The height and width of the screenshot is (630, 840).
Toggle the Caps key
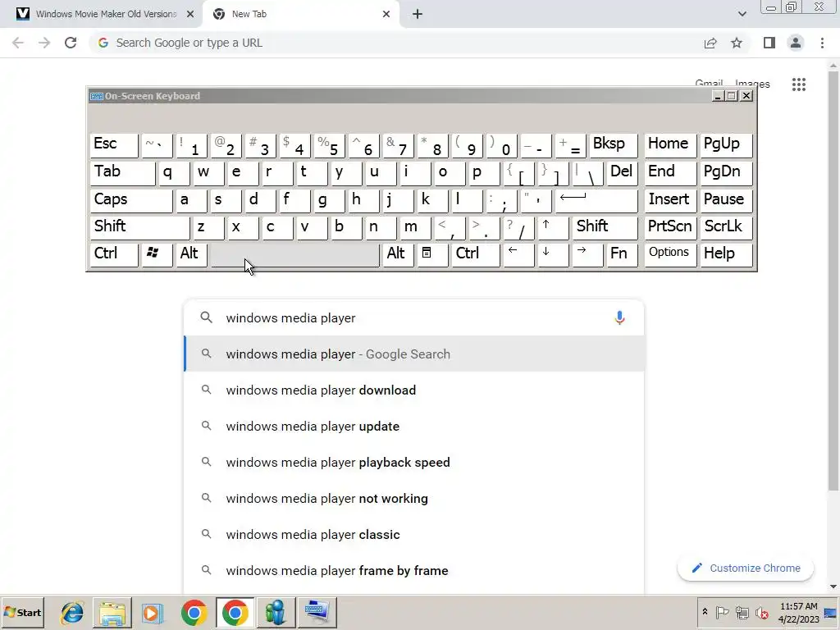[130, 201]
